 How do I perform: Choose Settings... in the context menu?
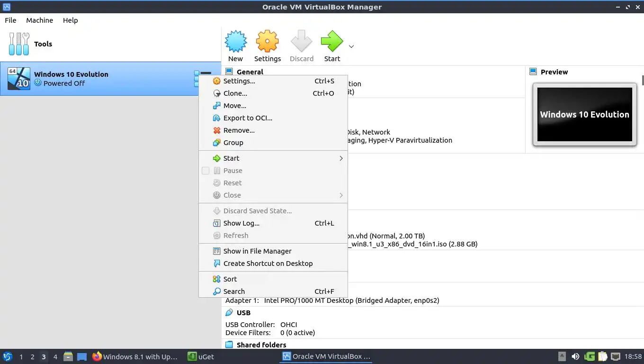click(273, 81)
